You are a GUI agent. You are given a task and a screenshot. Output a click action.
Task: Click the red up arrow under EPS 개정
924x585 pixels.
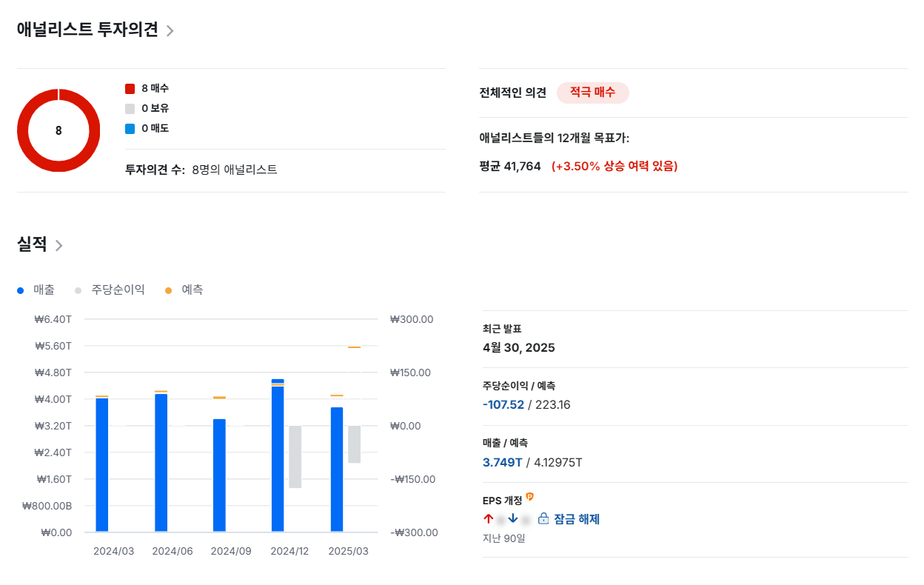click(487, 518)
